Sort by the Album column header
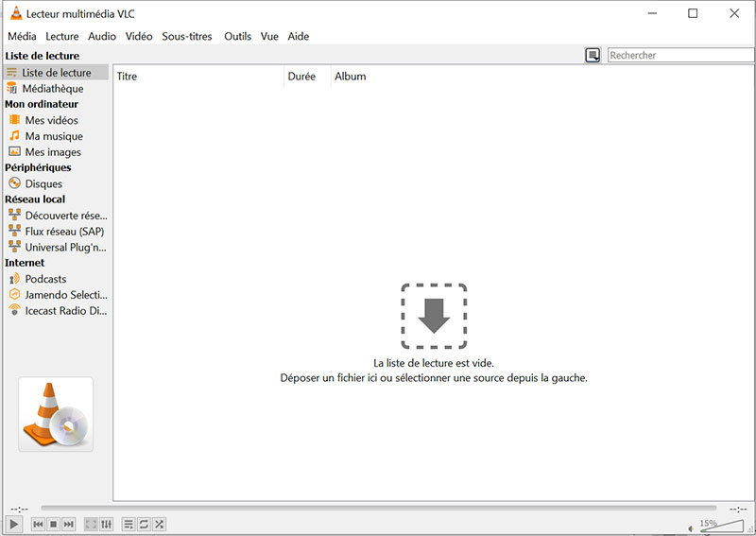This screenshot has width=756, height=536. (351, 77)
